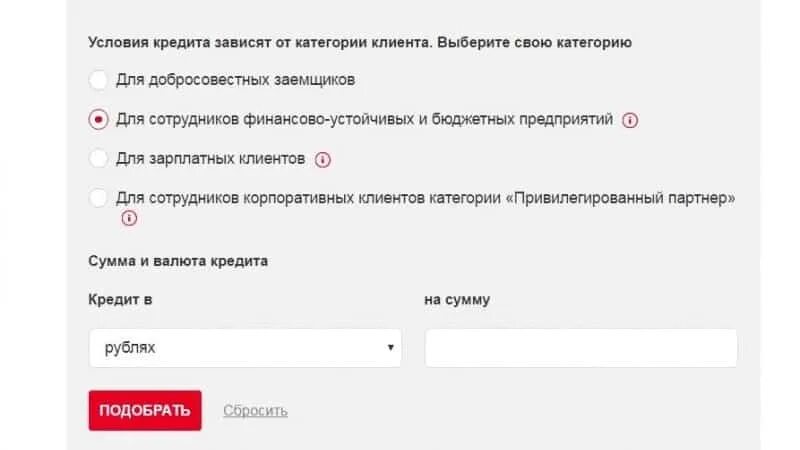Click the Сумма и валюта кредита heading
800x450 pixels.
pos(178,261)
